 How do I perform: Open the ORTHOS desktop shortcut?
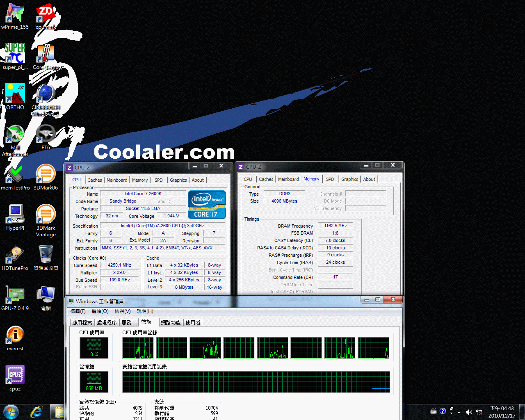[x=15, y=97]
